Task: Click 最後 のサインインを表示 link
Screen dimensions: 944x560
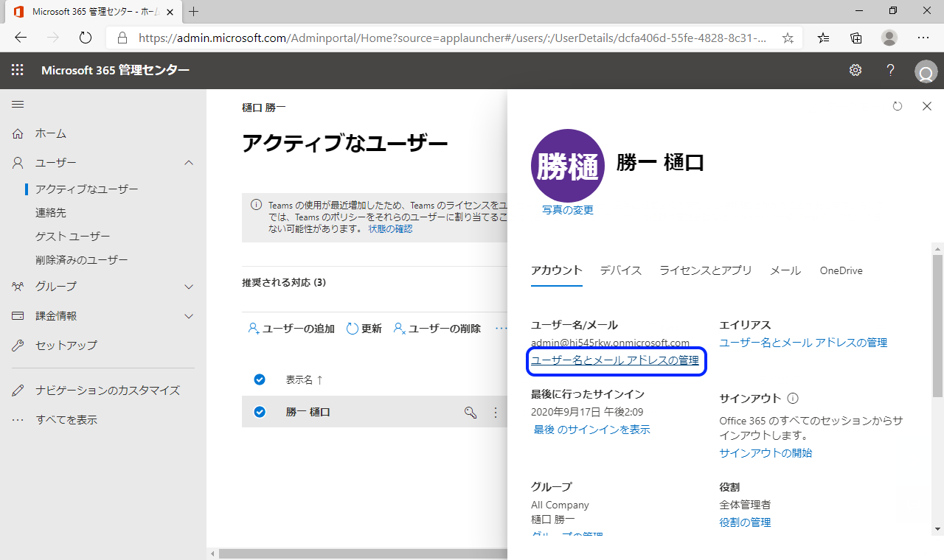Action: pos(592,430)
